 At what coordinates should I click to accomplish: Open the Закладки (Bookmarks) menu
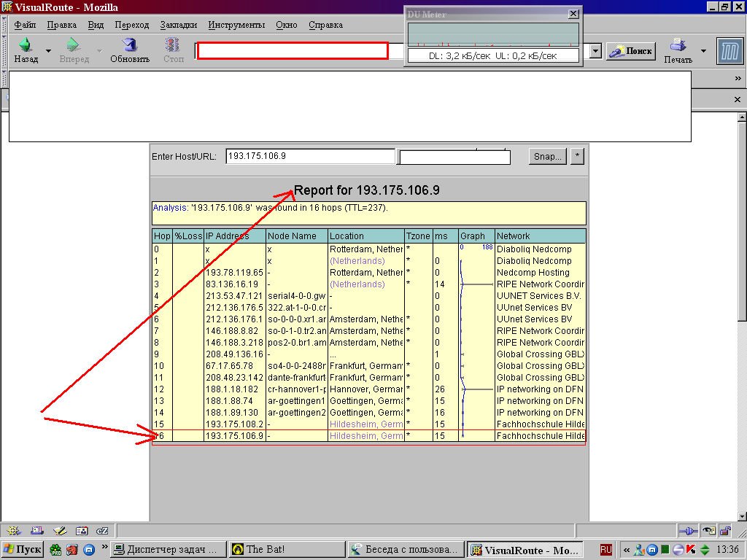pyautogui.click(x=178, y=25)
